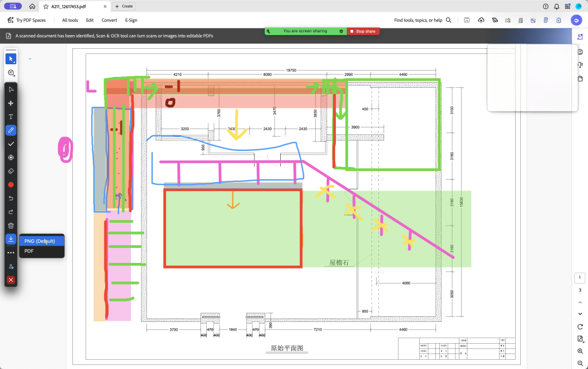The image size is (588, 369).
Task: Open the All tools menu
Action: [x=69, y=20]
